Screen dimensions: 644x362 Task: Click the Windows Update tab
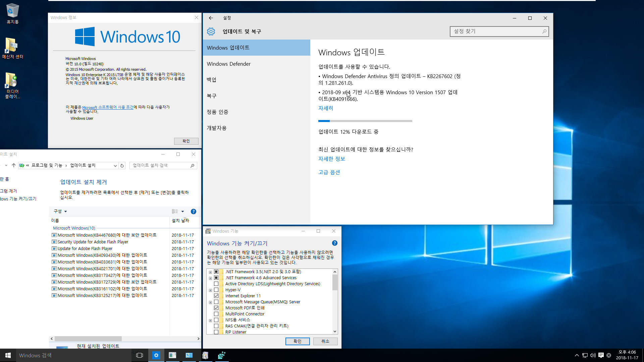point(256,47)
